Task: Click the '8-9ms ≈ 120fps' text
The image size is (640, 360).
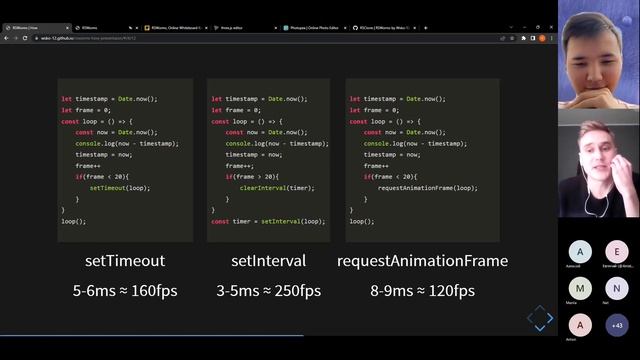Action: 422,291
